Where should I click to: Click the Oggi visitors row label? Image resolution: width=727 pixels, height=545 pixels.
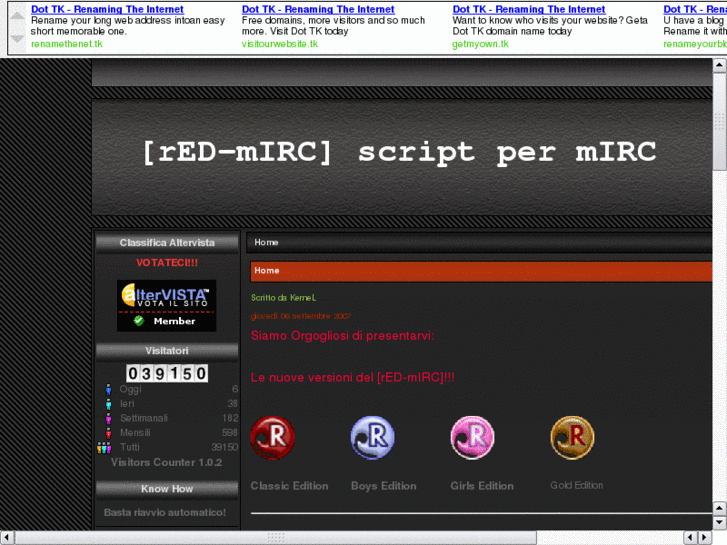click(130, 389)
